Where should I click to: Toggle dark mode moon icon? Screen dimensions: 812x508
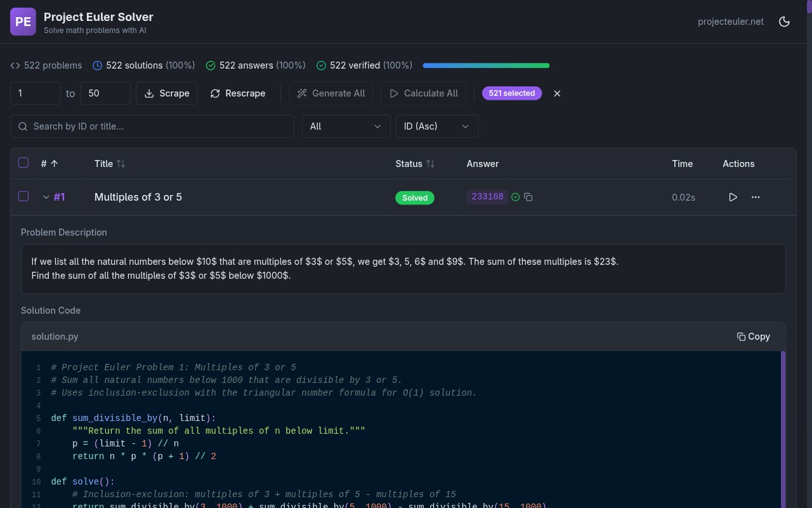click(x=784, y=22)
